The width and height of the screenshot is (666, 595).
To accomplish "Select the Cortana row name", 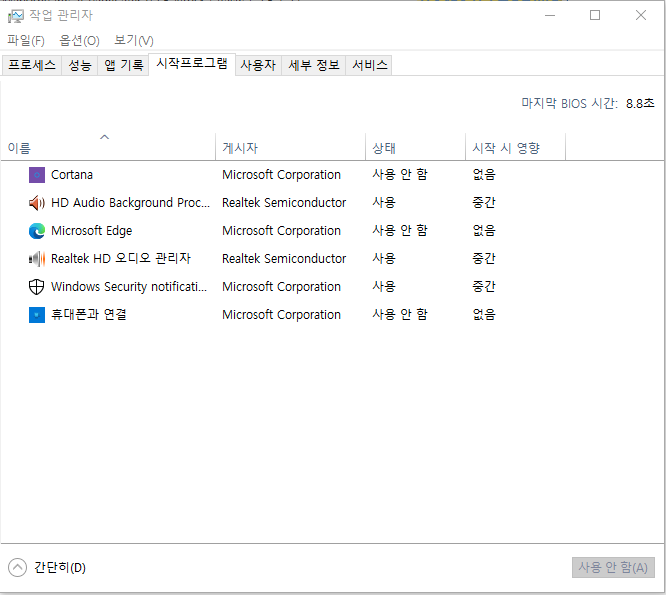I will pos(72,175).
